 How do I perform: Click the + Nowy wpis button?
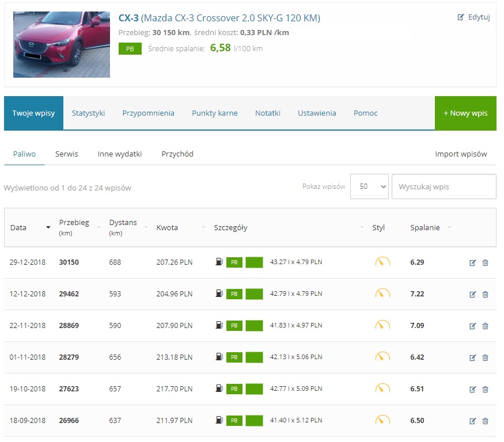(465, 113)
